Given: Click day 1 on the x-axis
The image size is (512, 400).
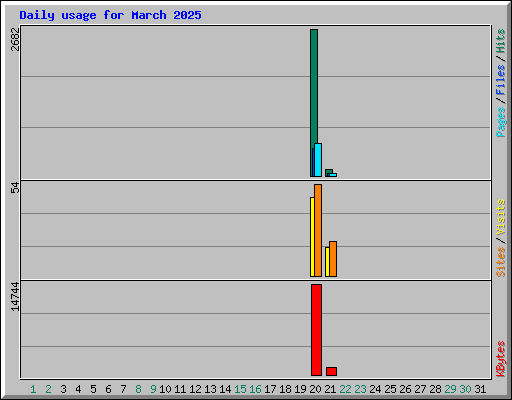Looking at the screenshot, I should tap(33, 389).
